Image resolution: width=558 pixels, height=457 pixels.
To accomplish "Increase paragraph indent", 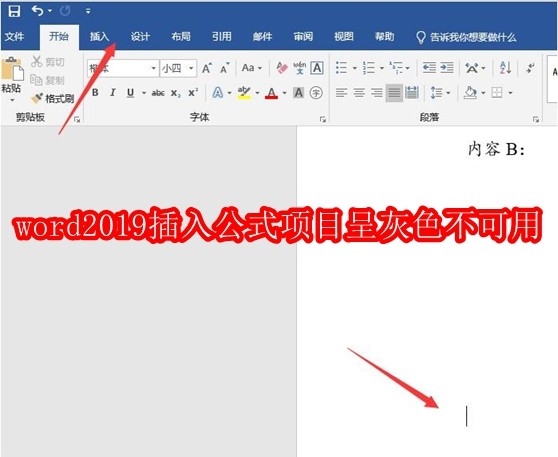I will tap(447, 68).
